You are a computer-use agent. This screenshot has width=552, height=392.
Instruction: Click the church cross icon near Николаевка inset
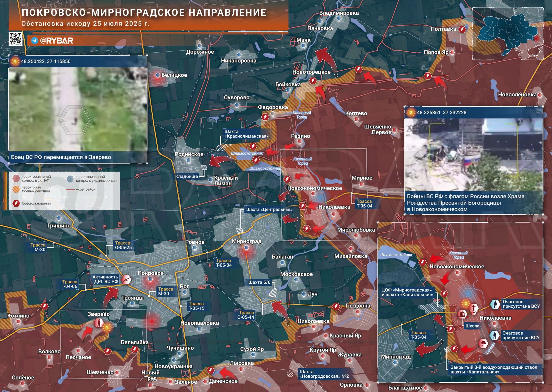click(474, 308)
